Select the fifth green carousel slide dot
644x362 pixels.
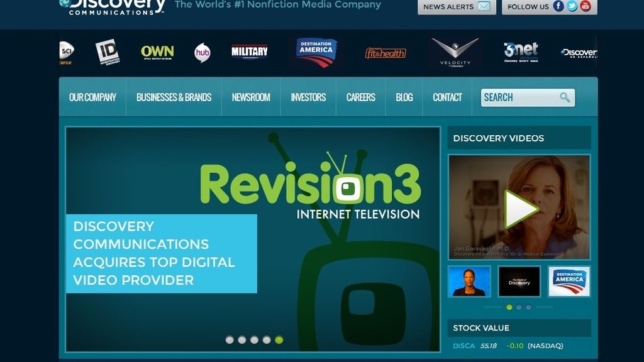[x=279, y=340]
